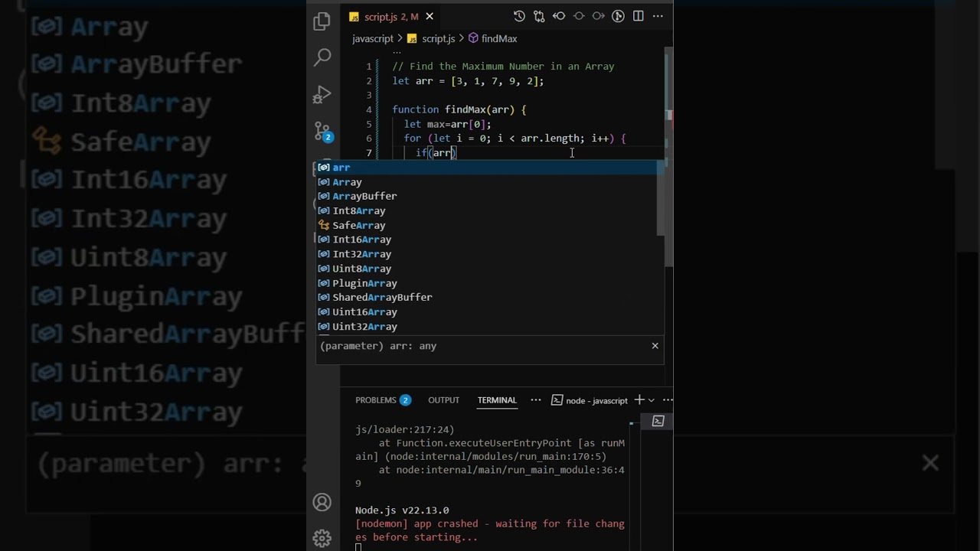This screenshot has height=551, width=980.
Task: Open the Accounts menu icon
Action: (x=322, y=502)
